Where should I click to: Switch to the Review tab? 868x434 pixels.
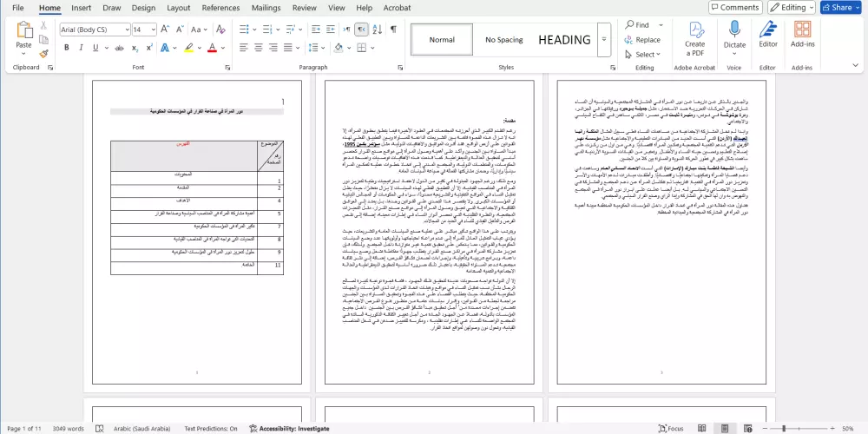coord(305,8)
